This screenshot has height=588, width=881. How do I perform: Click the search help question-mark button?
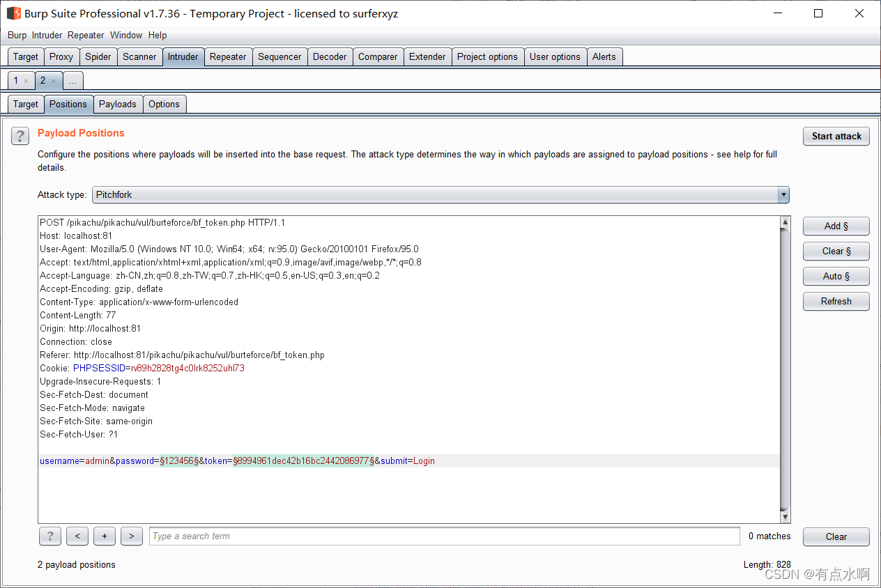click(49, 536)
